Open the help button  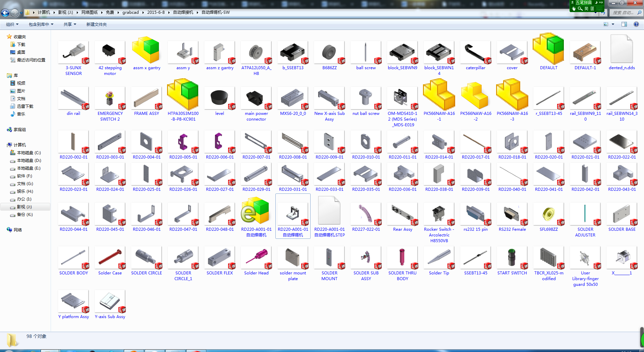pyautogui.click(x=636, y=24)
